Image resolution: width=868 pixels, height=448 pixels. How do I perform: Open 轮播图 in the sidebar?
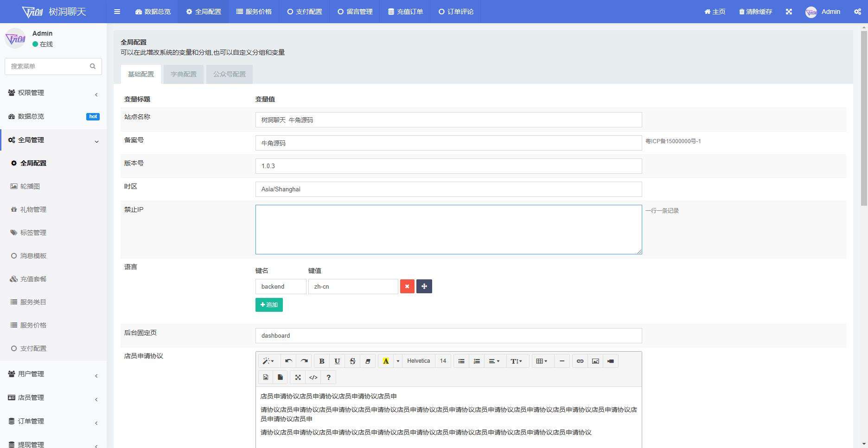[x=53, y=186]
